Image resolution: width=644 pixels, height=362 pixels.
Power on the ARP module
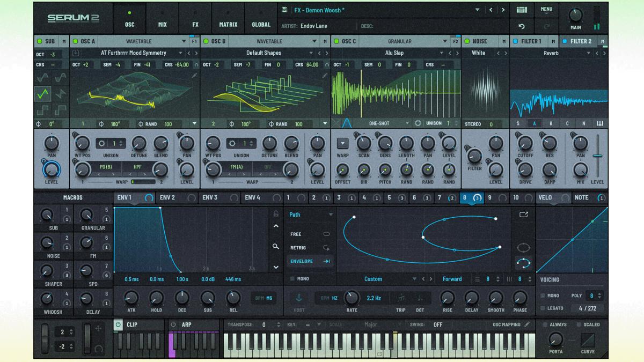click(173, 324)
